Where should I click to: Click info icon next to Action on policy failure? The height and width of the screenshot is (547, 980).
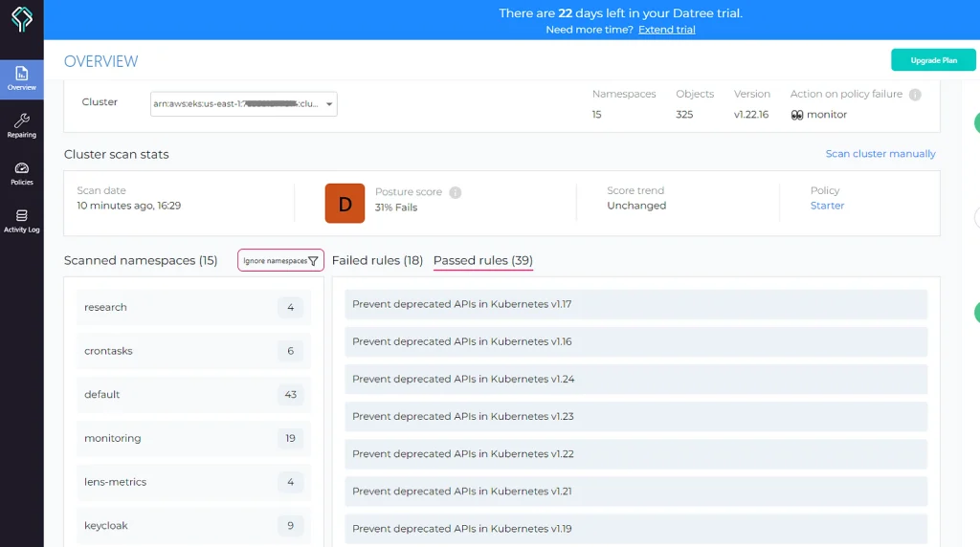pyautogui.click(x=915, y=95)
